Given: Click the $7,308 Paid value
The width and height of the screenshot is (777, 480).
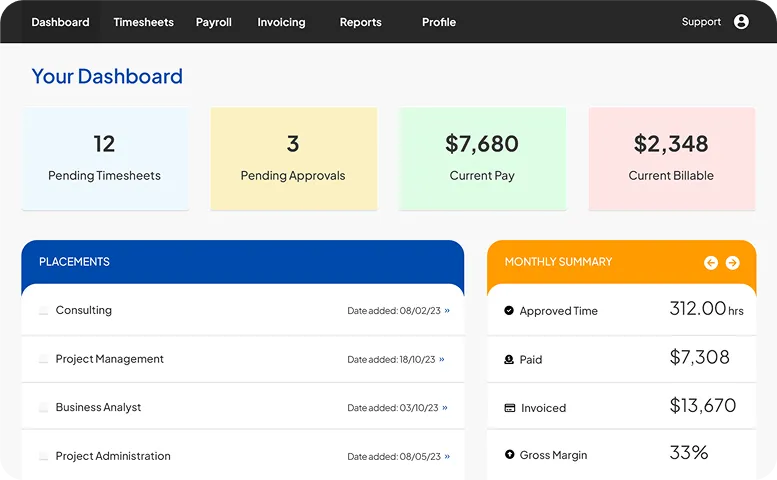Looking at the screenshot, I should click(700, 357).
